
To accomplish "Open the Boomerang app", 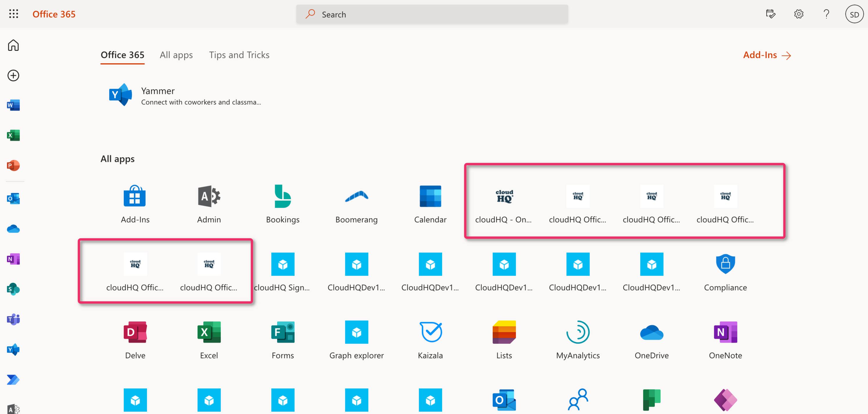I will click(x=356, y=204).
